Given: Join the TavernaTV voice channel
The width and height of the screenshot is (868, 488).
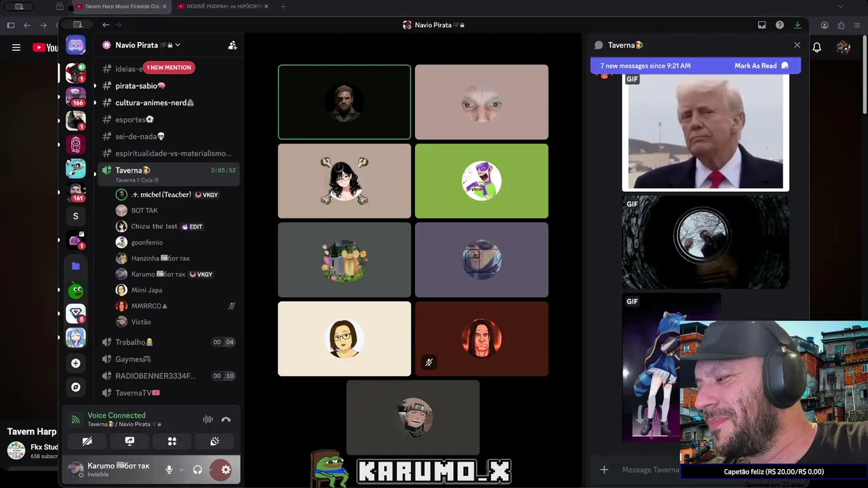Looking at the screenshot, I should click(x=170, y=393).
